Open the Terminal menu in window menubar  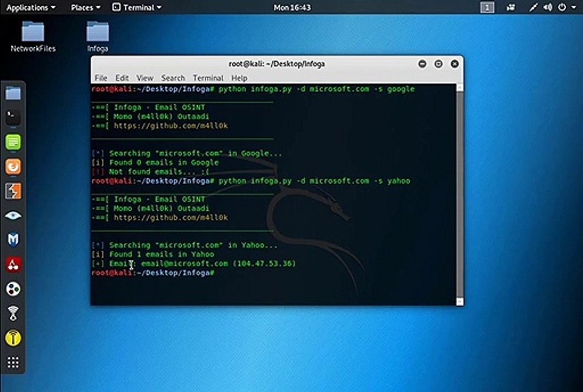pyautogui.click(x=208, y=78)
